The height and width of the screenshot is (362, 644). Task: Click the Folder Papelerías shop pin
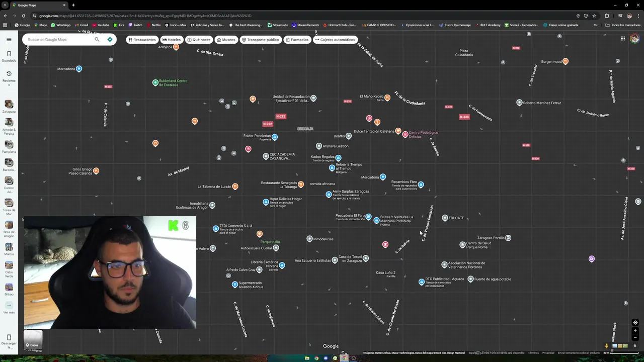coord(274,137)
